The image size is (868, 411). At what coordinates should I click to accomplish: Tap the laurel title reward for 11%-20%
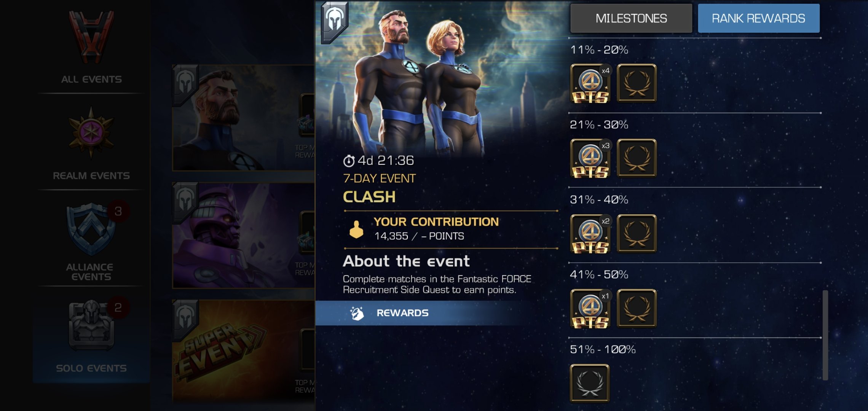(637, 83)
